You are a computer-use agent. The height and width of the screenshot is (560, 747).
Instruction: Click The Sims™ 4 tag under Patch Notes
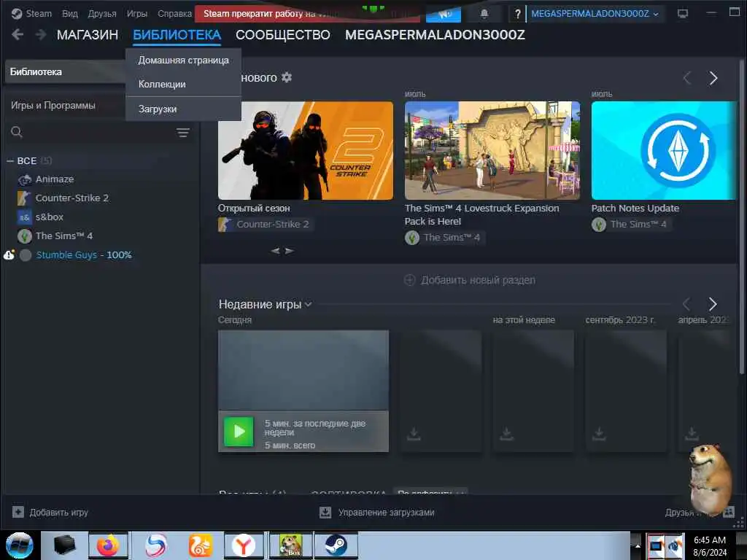tap(631, 225)
